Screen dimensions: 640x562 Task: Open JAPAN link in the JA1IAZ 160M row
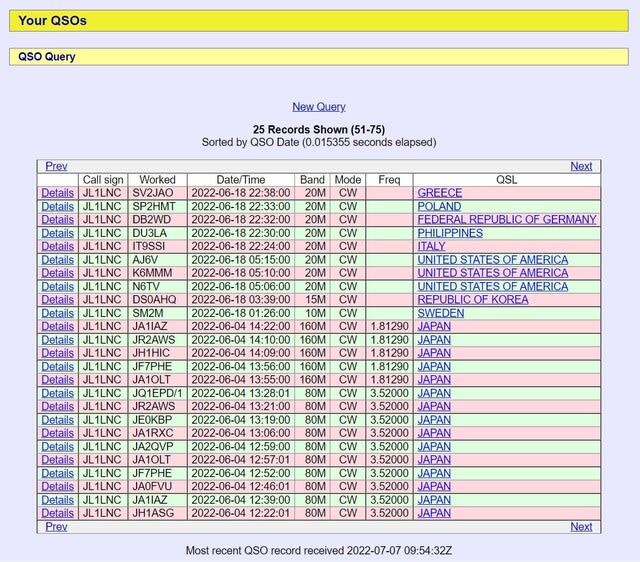pos(434,326)
